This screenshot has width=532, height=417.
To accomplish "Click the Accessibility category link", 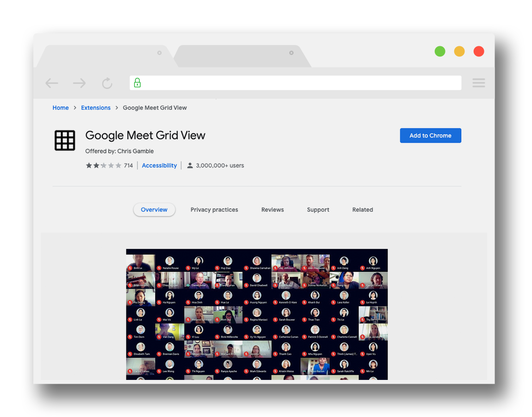I will point(159,165).
